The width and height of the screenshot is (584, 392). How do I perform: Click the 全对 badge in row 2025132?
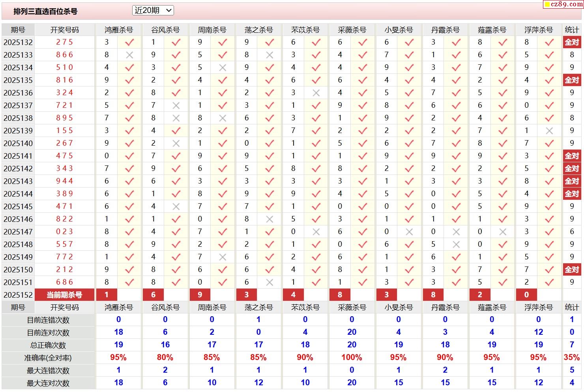click(572, 42)
